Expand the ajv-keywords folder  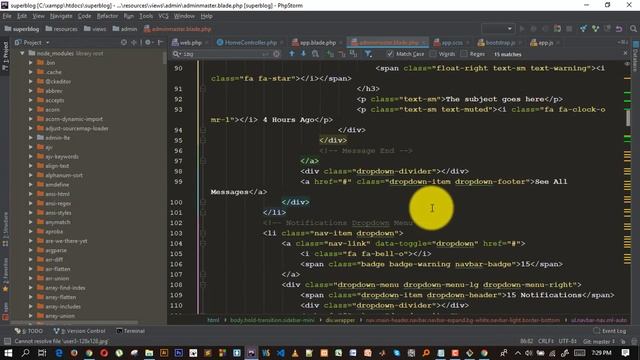pyautogui.click(x=31, y=157)
